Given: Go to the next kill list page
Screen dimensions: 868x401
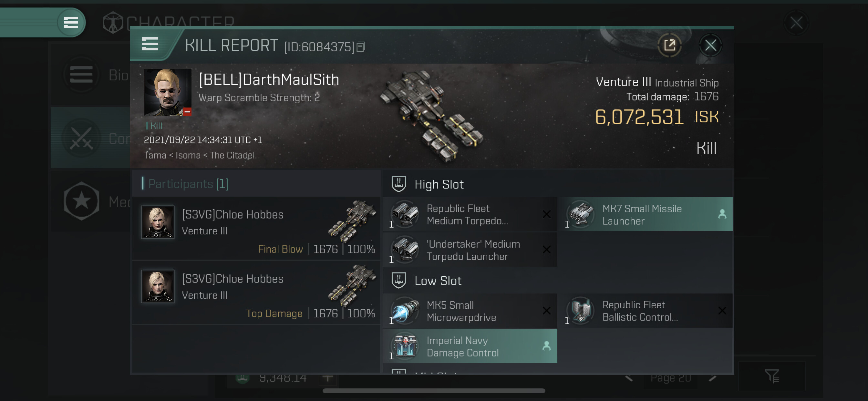Looking at the screenshot, I should tap(712, 378).
